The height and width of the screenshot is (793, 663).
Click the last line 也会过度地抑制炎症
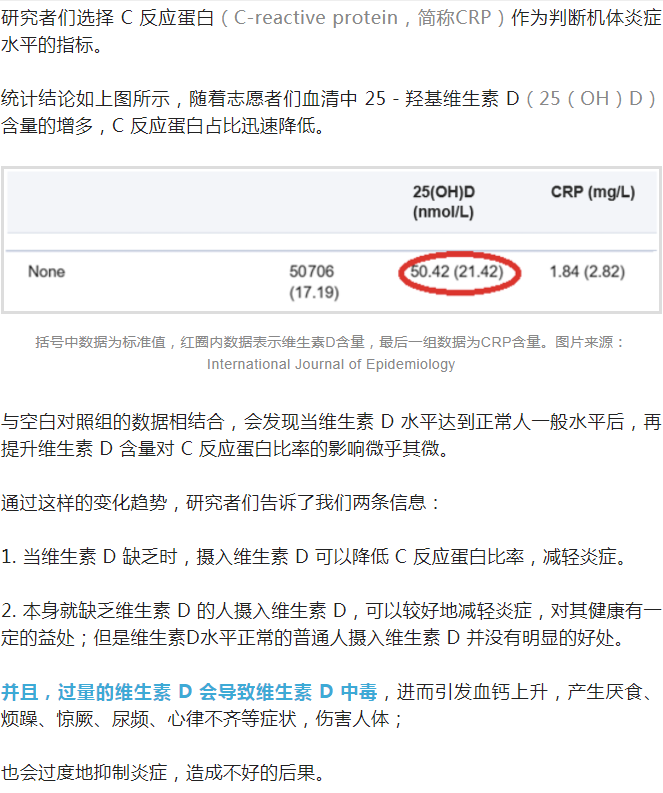tap(162, 773)
